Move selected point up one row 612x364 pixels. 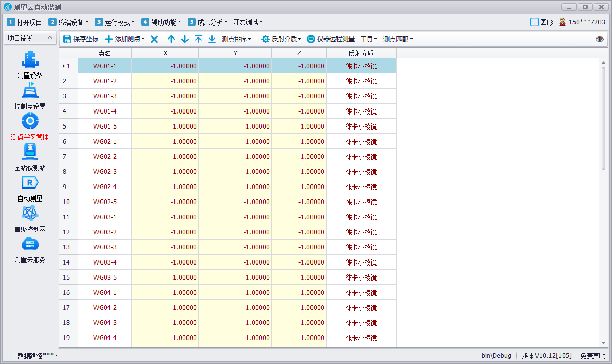point(171,39)
